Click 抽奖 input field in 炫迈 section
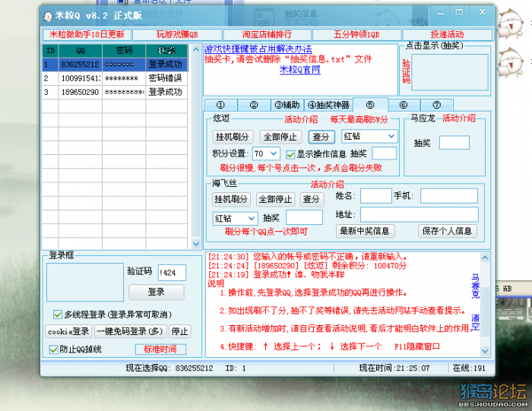 pos(384,153)
